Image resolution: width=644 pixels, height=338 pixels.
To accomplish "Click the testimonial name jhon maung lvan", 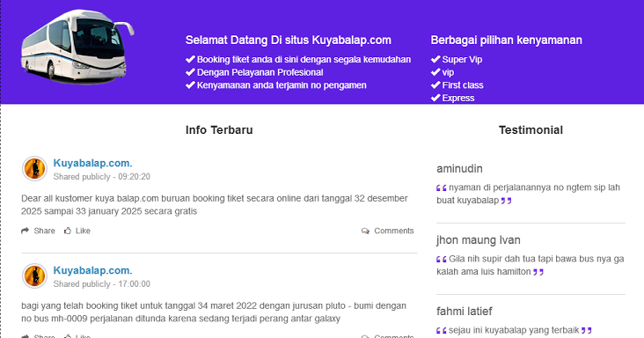I will coord(479,239).
